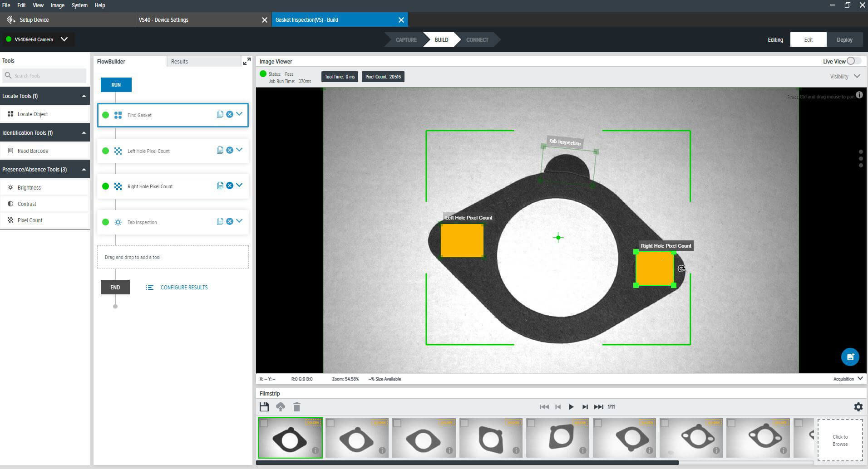Save the current filmstrip image
This screenshot has width=868, height=469.
[x=264, y=407]
